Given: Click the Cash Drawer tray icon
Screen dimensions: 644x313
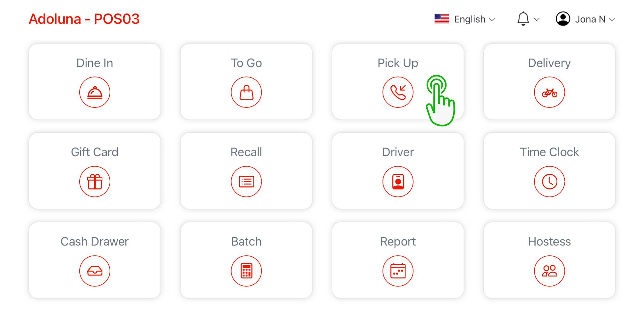Looking at the screenshot, I should click(94, 271).
